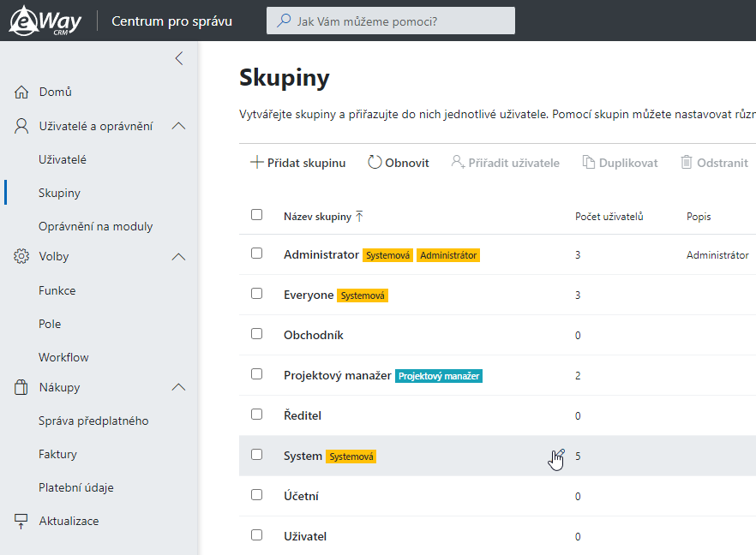Click Centrum pro správu title
This screenshot has width=756, height=555.
point(171,21)
